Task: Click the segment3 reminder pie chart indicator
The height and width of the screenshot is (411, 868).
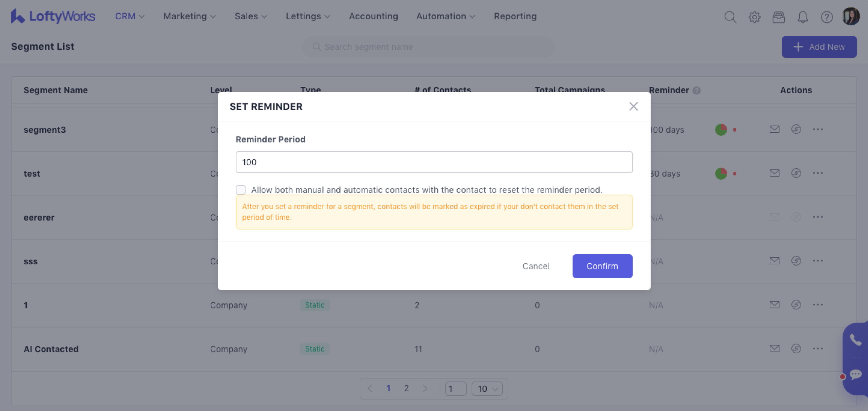Action: 721,130
